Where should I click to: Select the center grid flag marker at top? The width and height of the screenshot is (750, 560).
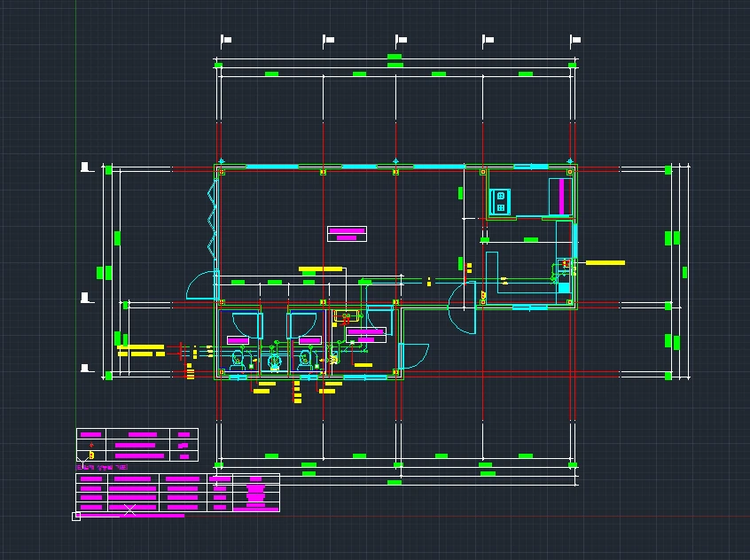[x=401, y=40]
